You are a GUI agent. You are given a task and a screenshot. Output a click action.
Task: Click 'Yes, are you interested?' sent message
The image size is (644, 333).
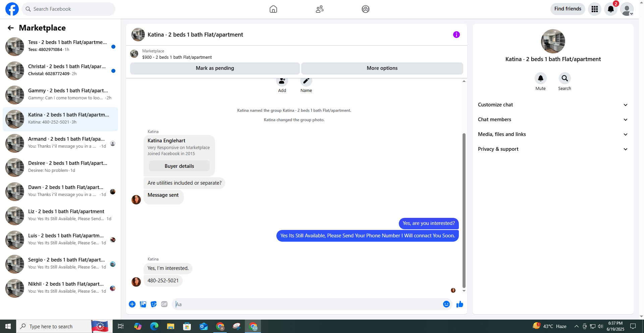point(429,223)
